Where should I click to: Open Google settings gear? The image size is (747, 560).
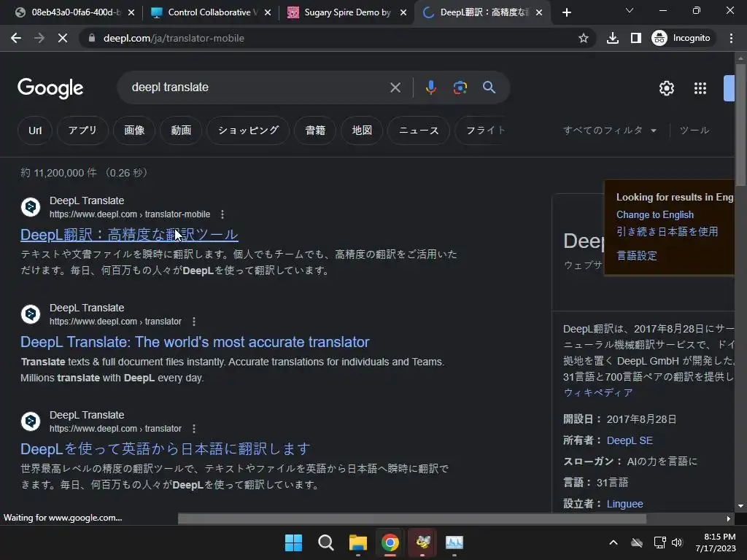pos(667,88)
